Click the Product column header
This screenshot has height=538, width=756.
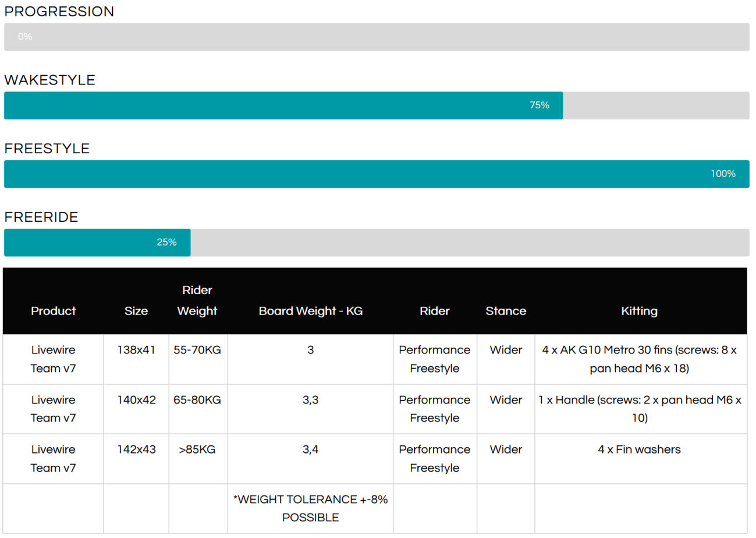[x=54, y=311]
